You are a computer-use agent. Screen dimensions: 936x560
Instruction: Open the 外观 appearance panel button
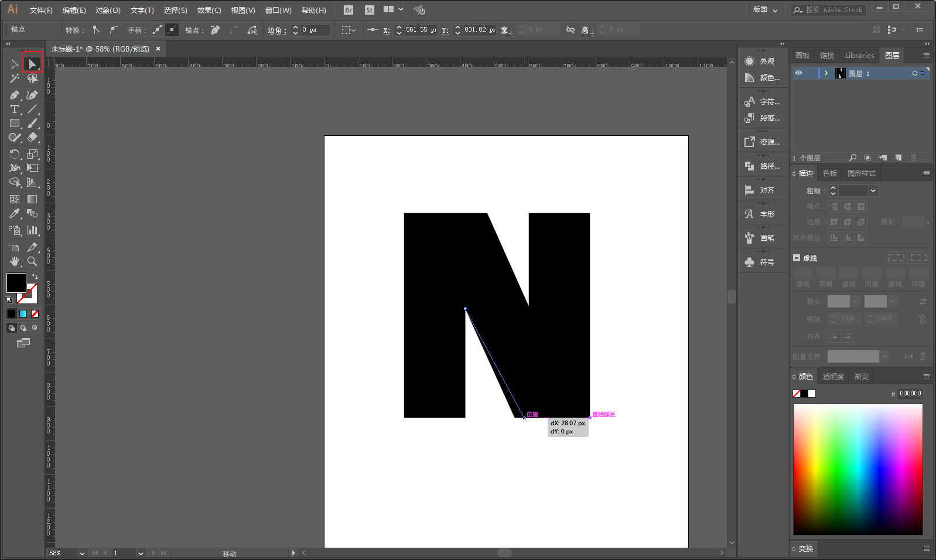point(761,62)
